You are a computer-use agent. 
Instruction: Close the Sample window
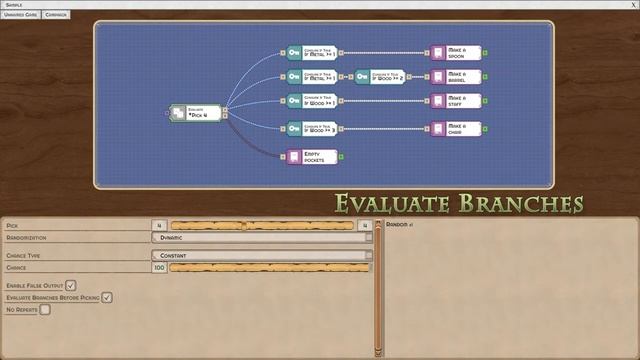coord(633,5)
